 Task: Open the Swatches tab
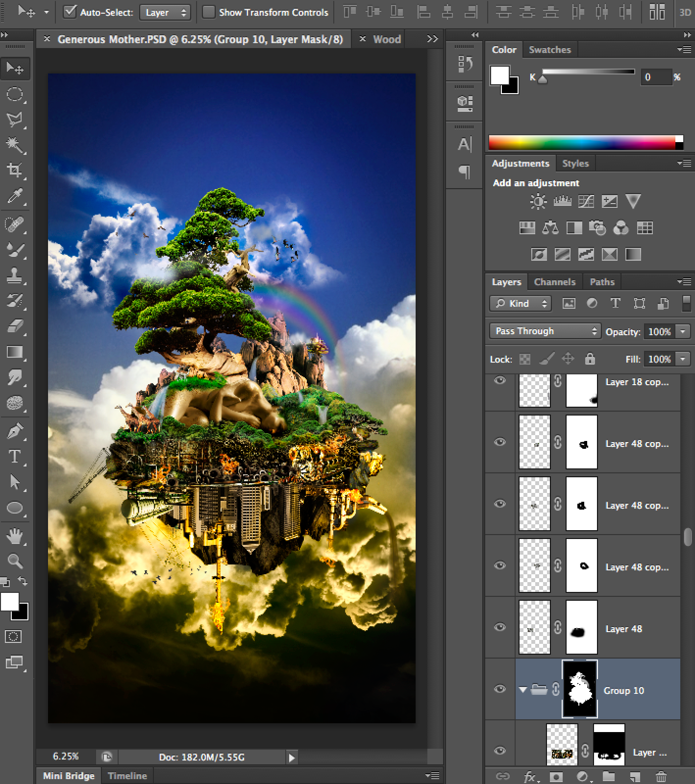(x=549, y=49)
